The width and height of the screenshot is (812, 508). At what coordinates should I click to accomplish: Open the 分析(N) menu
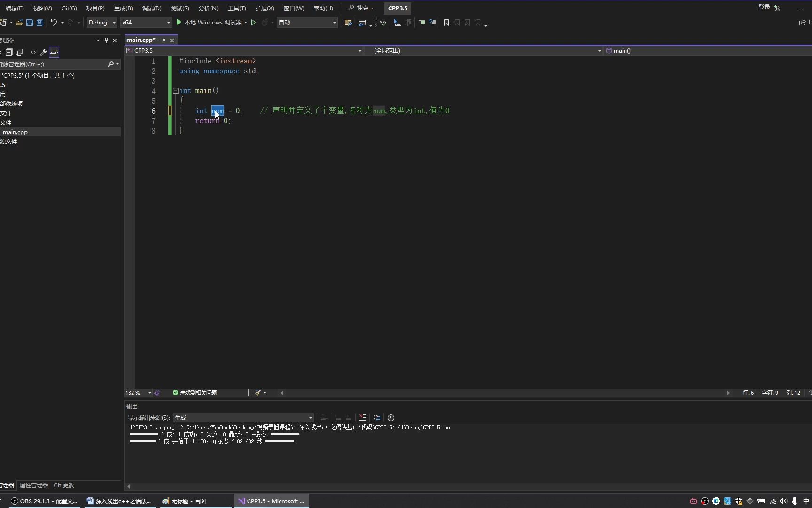pyautogui.click(x=208, y=8)
